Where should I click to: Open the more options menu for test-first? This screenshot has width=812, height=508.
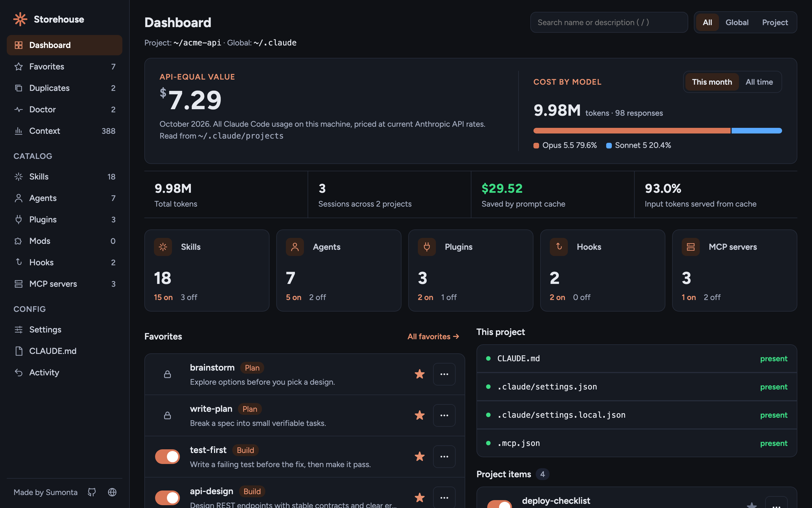444,457
